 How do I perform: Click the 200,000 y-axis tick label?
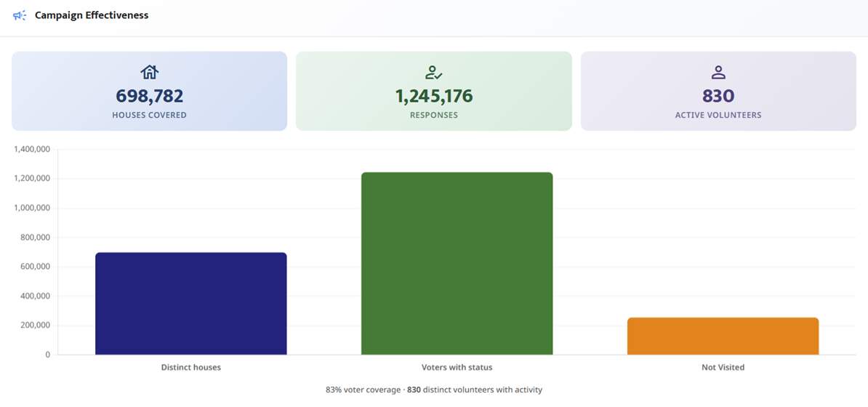coord(36,326)
